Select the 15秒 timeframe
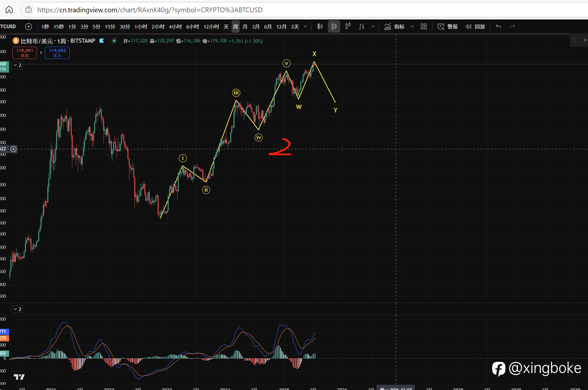The image size is (588, 390). point(59,27)
